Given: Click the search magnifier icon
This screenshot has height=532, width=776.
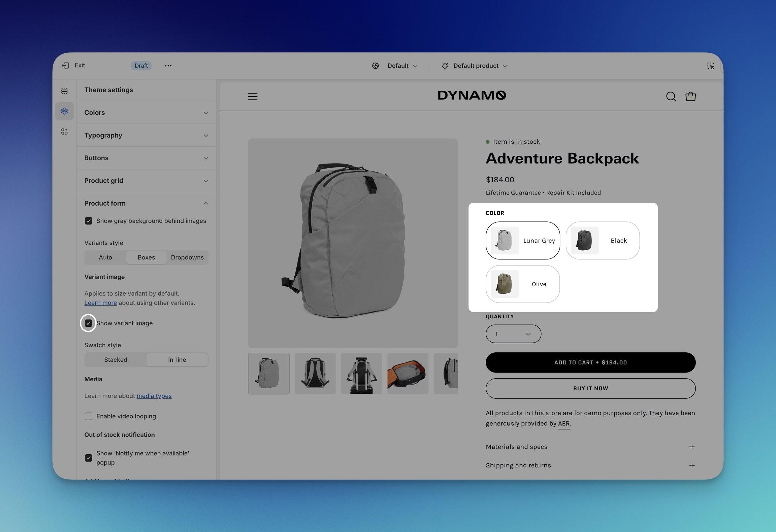Looking at the screenshot, I should point(671,97).
